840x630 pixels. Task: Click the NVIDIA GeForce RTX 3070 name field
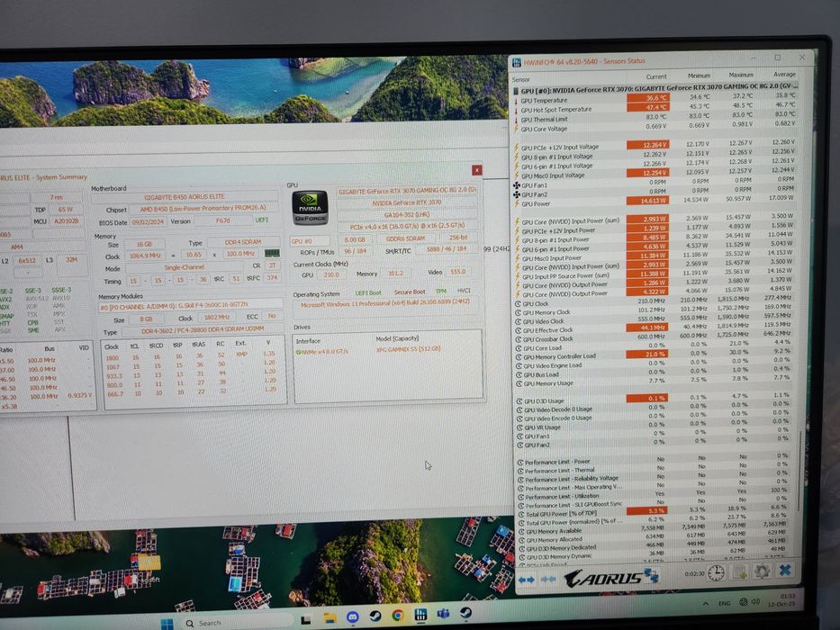pyautogui.click(x=407, y=203)
